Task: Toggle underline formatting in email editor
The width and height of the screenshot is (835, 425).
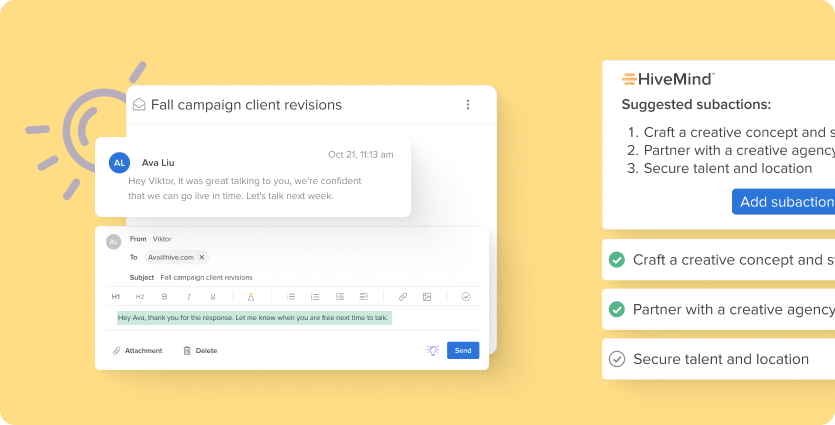Action: coord(212,297)
